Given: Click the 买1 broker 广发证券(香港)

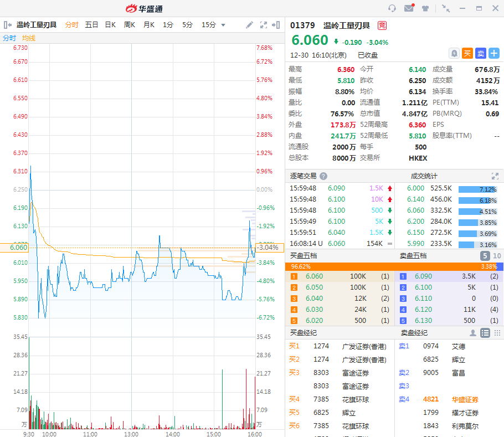Looking at the screenshot, I should point(364,346).
